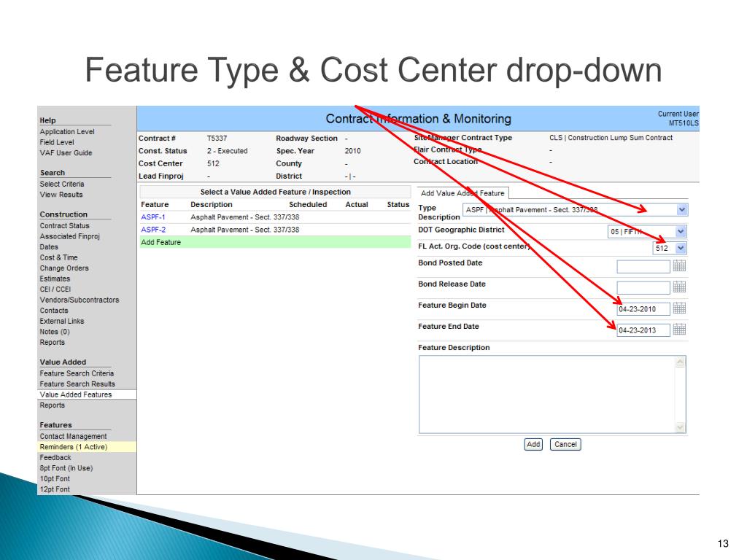Click CLS | Construction Lump Sum Contract text
The image size is (747, 560).
click(611, 138)
